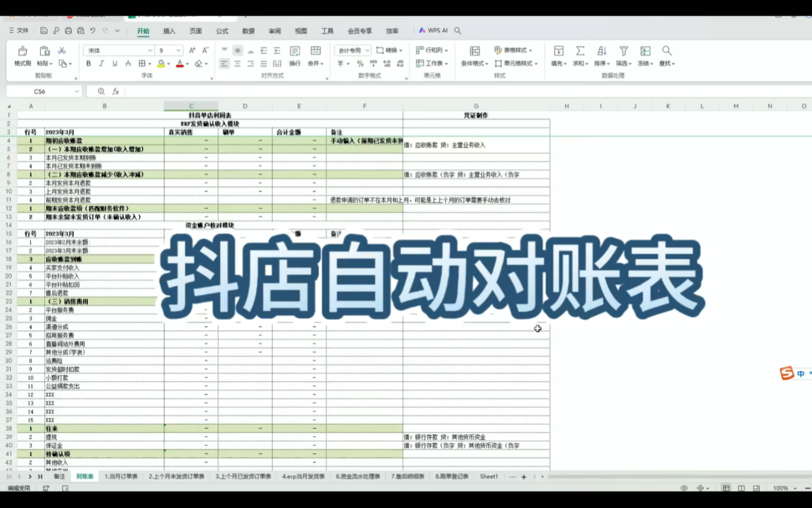The height and width of the screenshot is (508, 812).
Task: Open the font name dropdown (宋体)
Action: click(150, 50)
